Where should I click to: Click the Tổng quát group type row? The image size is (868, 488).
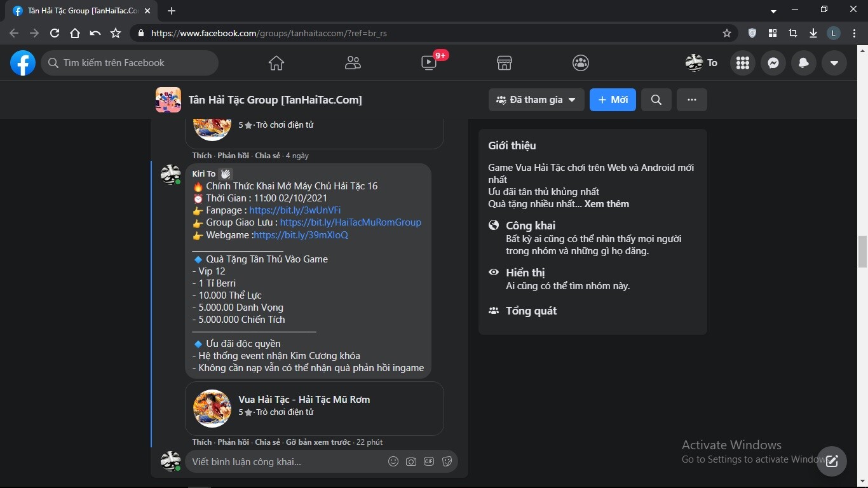click(x=531, y=311)
